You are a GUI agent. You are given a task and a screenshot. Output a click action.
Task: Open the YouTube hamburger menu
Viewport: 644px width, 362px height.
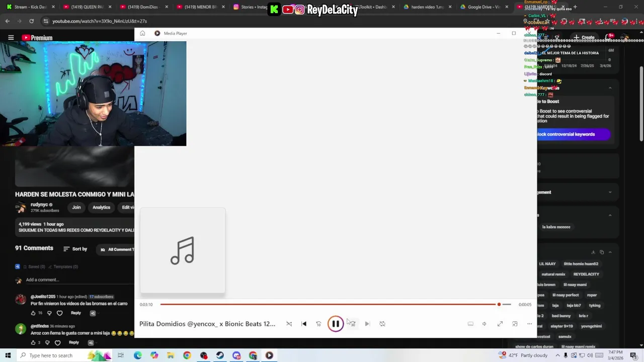(11, 38)
